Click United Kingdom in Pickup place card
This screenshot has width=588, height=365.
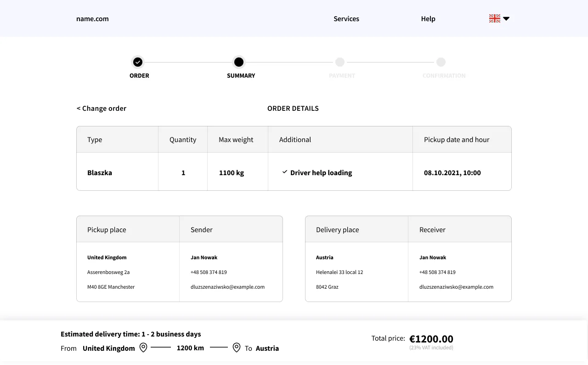pyautogui.click(x=107, y=257)
